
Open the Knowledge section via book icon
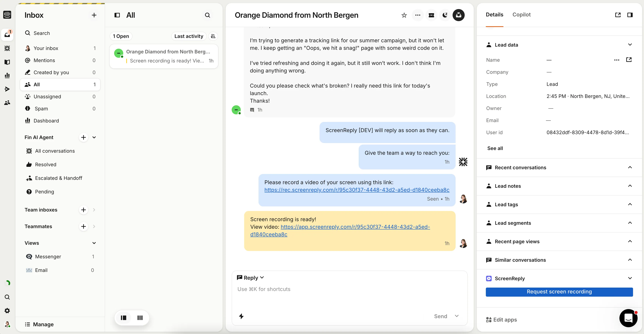(7, 62)
